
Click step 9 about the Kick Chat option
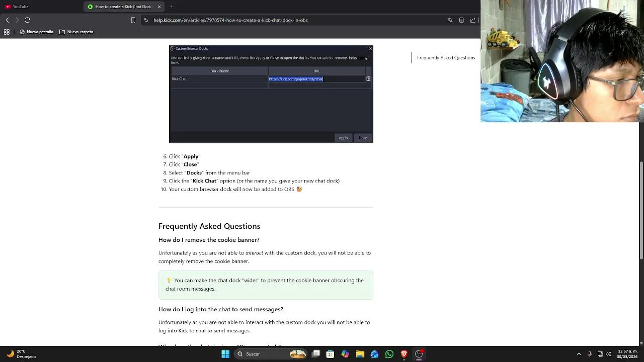point(254,180)
